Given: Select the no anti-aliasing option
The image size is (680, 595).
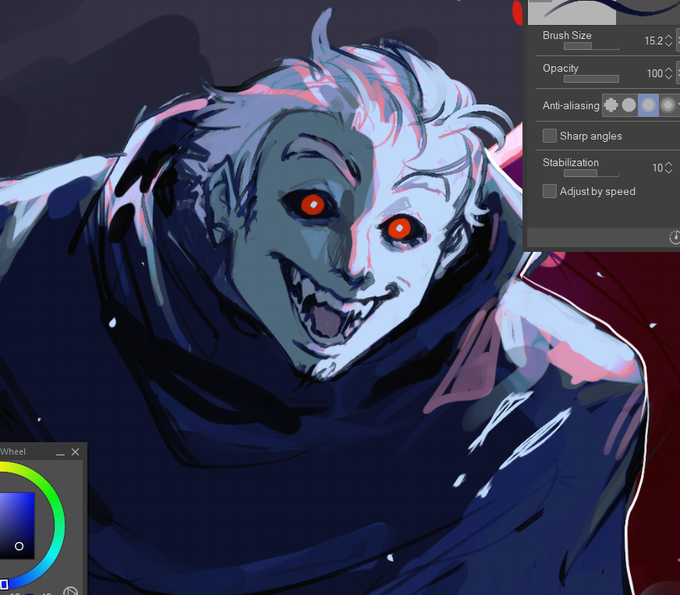Looking at the screenshot, I should [611, 105].
